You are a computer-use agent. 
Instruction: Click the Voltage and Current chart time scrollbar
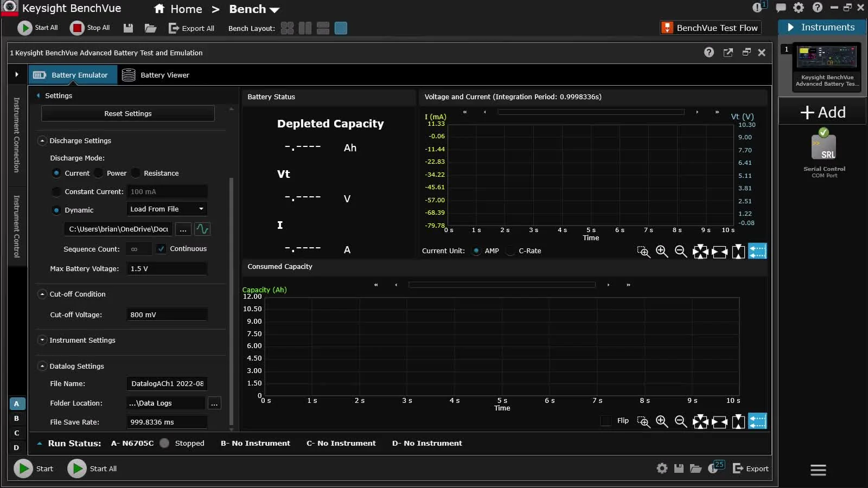point(591,112)
